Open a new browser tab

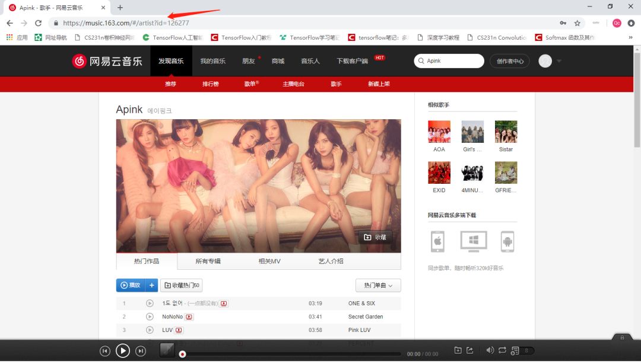pyautogui.click(x=120, y=7)
